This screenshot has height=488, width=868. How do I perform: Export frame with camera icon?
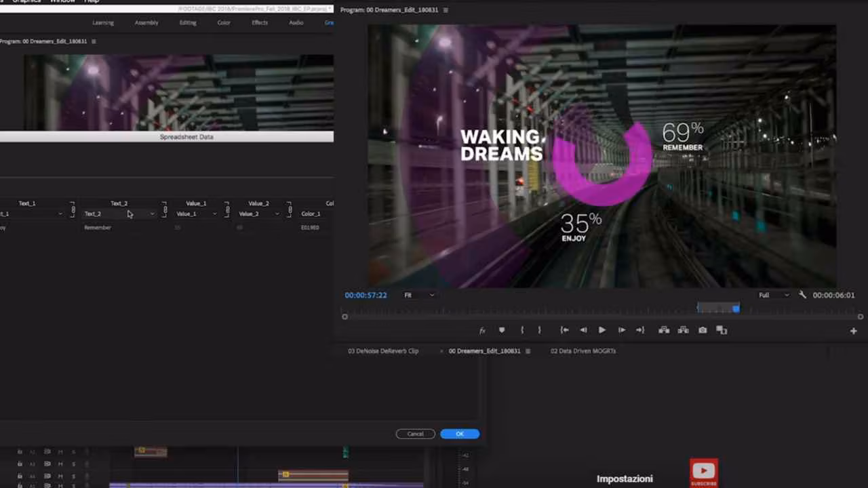pyautogui.click(x=703, y=330)
